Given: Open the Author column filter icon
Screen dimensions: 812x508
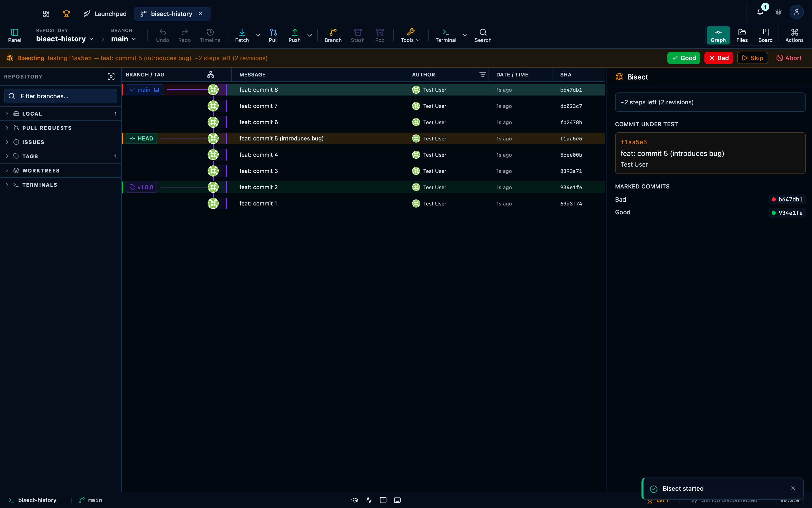Looking at the screenshot, I should (482, 75).
